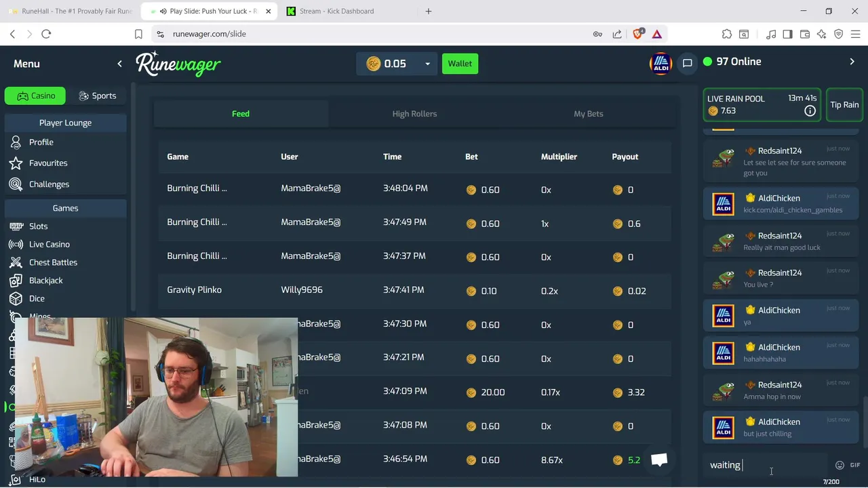The width and height of the screenshot is (868, 488).
Task: Toggle the chat panel speech bubble icon
Action: click(687, 63)
